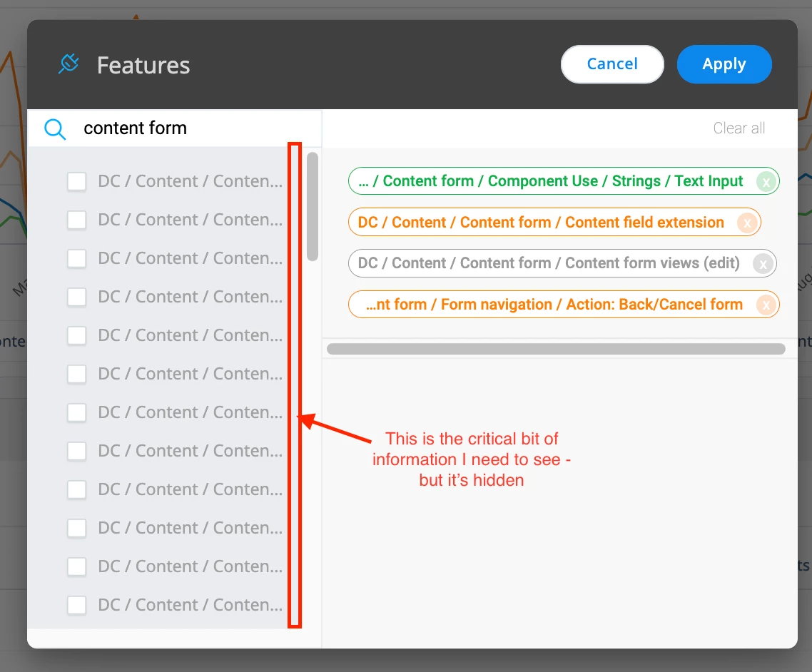This screenshot has width=812, height=672.
Task: Click the Features plug icon in header
Action: [69, 64]
